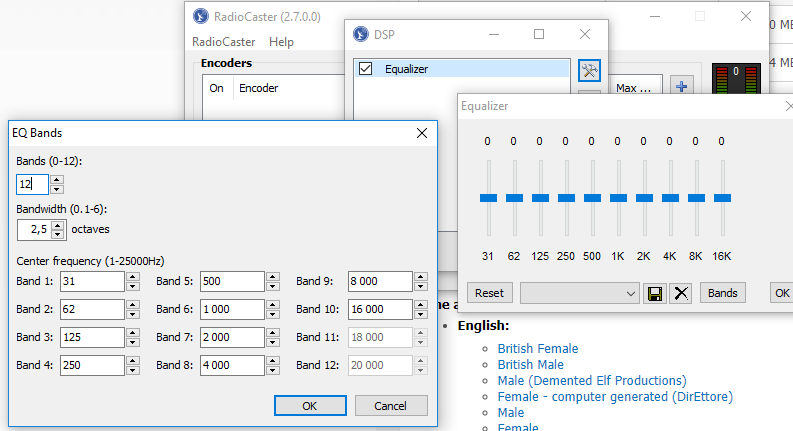Click the Band 5 frequency field

[232, 281]
